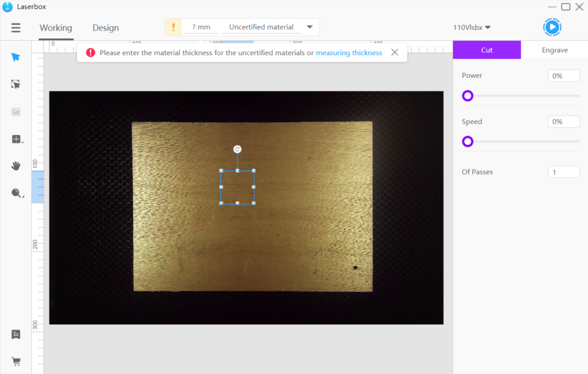Click the Power slider handle
Viewport: 588px width, 374px height.
[467, 96]
